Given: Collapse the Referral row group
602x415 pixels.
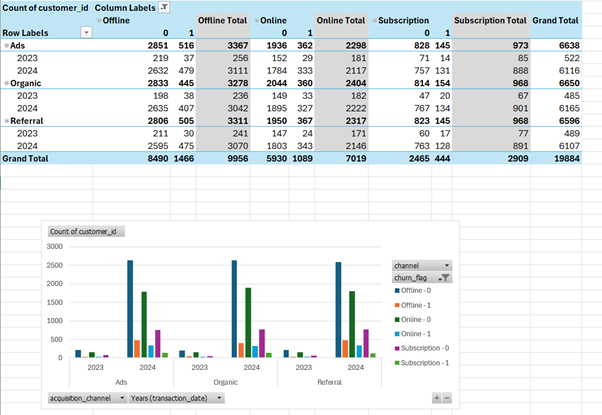Looking at the screenshot, I should (x=6, y=120).
